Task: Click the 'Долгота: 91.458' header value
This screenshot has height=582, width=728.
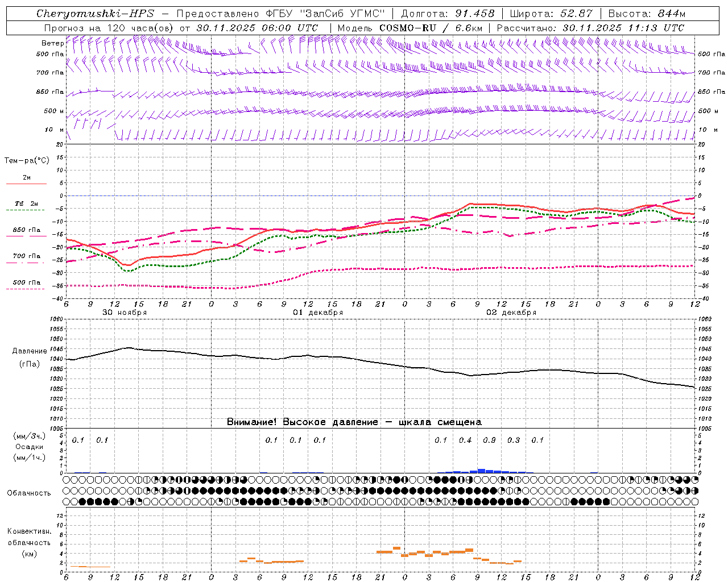Action: pyautogui.click(x=448, y=14)
